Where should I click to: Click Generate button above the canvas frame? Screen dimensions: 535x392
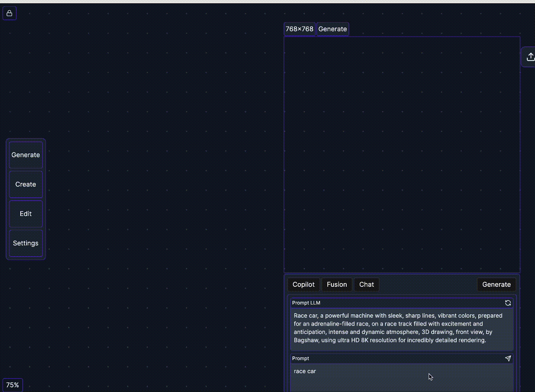pos(332,29)
